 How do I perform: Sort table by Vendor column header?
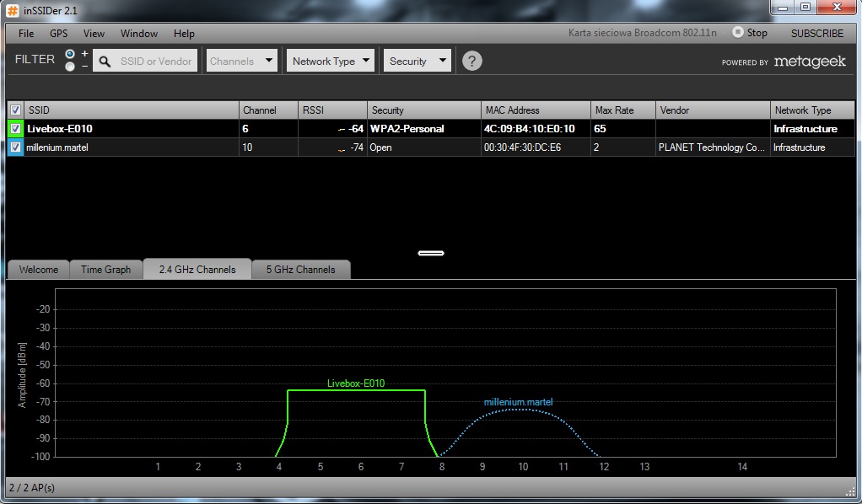coord(713,110)
